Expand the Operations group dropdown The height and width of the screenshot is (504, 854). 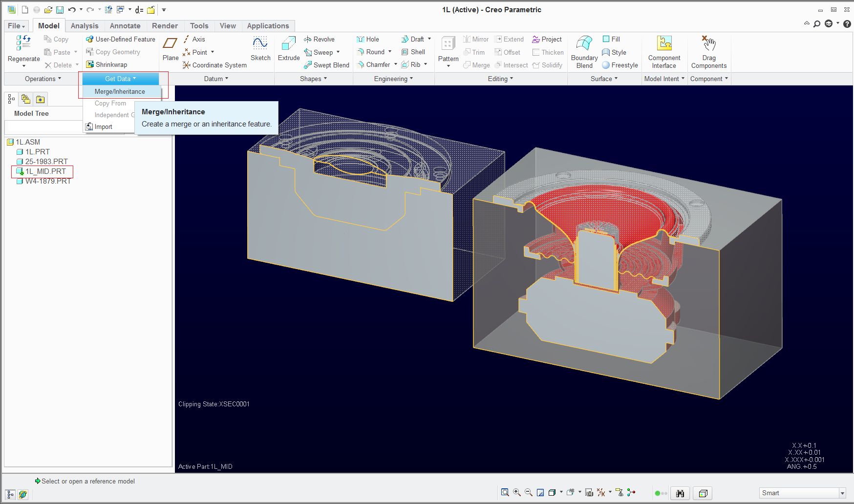tap(43, 79)
